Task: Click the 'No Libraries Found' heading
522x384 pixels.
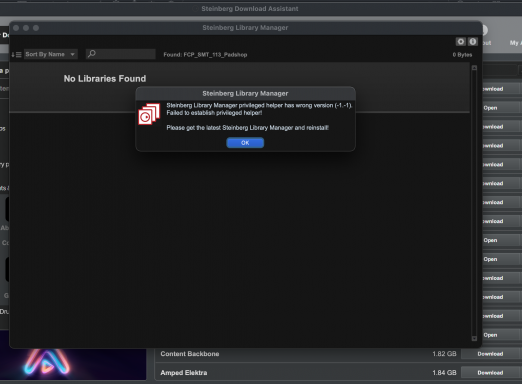Action: click(105, 79)
